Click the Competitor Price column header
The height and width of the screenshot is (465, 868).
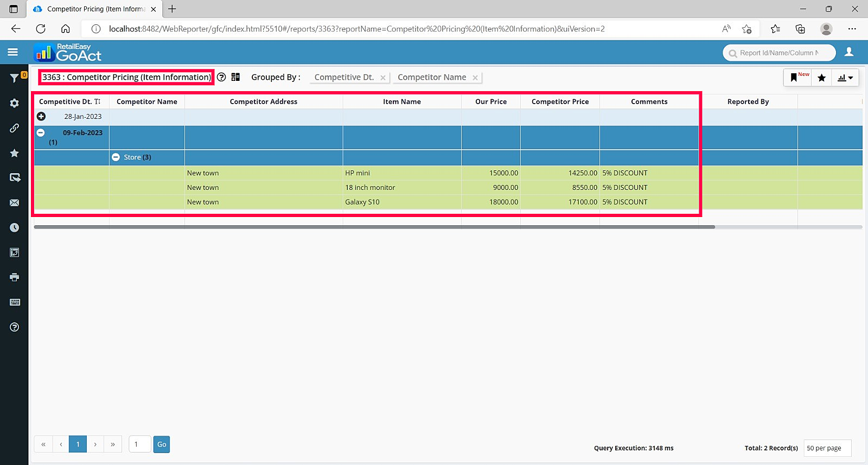click(x=560, y=101)
